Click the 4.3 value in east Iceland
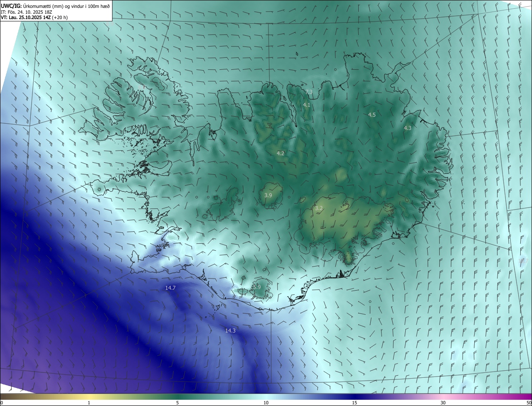This screenshot has height=406, width=532. tap(407, 128)
